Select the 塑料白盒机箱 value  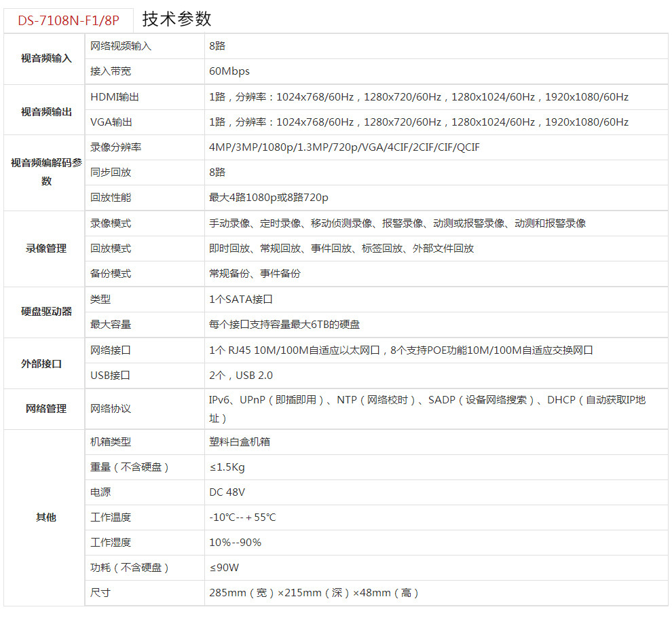(x=240, y=442)
